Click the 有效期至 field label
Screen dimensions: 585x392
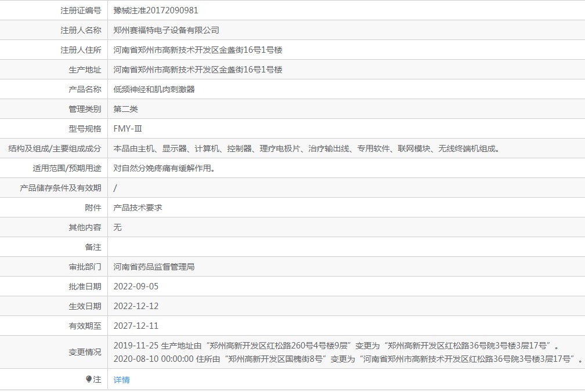click(x=85, y=326)
